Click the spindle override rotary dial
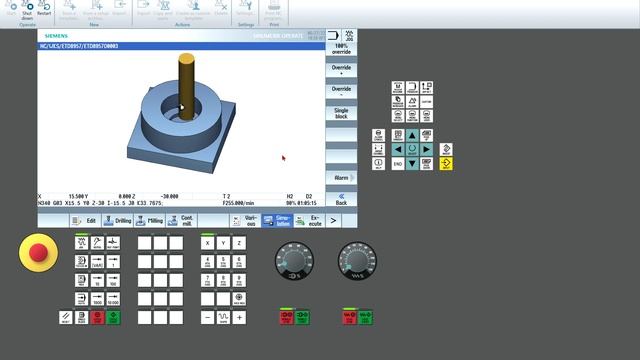The width and height of the screenshot is (640, 360). (294, 261)
